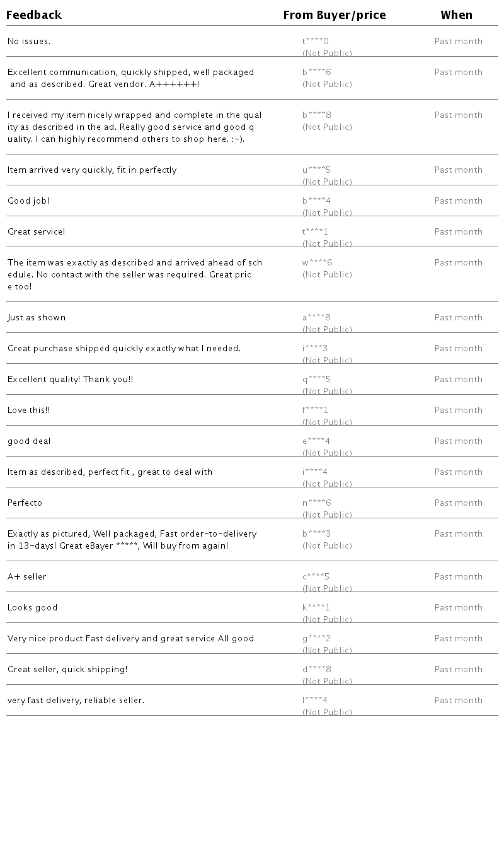504x845 pixels.
Task: Select 'Just as shown' feedback
Action: pos(37,318)
